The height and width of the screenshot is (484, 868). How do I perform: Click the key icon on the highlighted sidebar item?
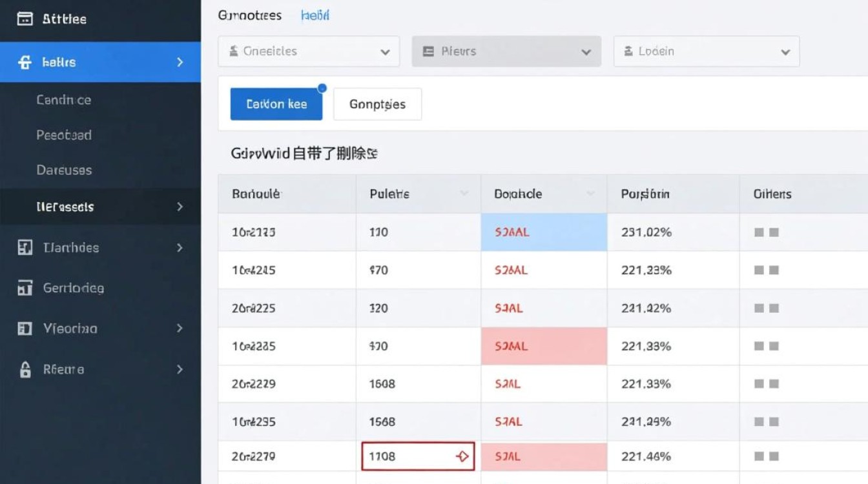tap(25, 62)
